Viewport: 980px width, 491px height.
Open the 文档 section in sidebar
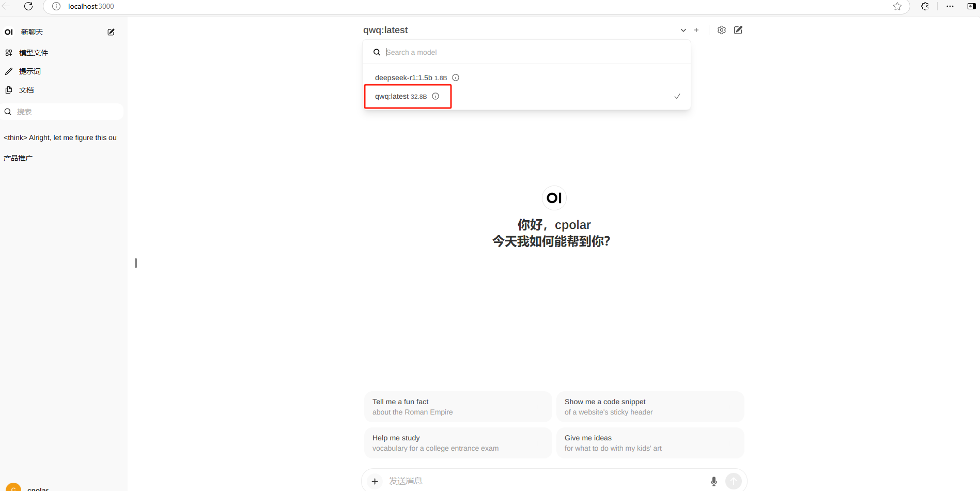pos(26,89)
